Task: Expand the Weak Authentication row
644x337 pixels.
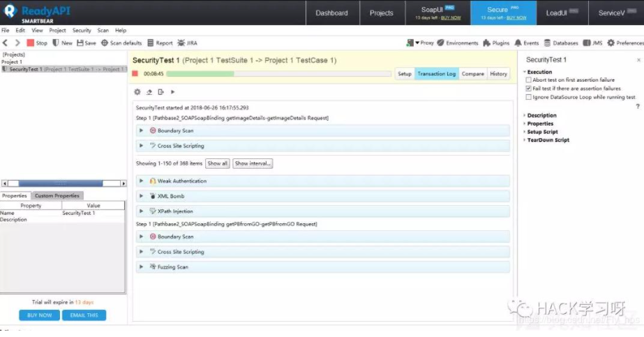Action: (x=141, y=181)
